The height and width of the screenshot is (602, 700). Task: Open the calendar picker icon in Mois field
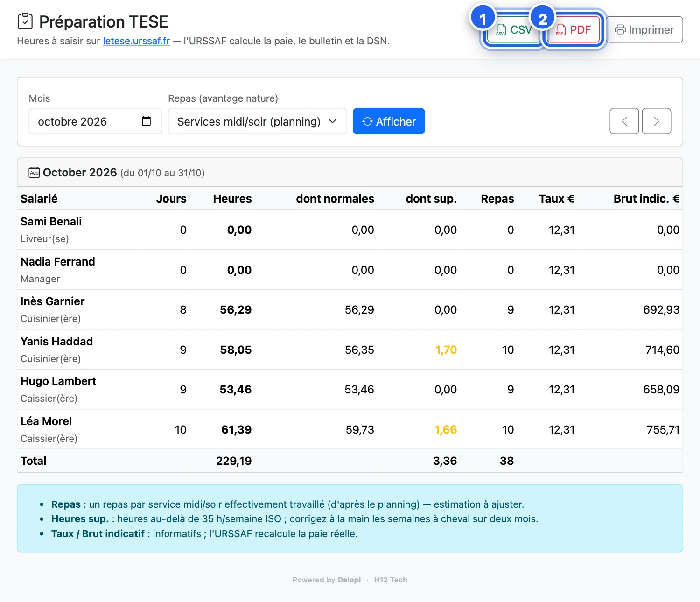coord(146,121)
